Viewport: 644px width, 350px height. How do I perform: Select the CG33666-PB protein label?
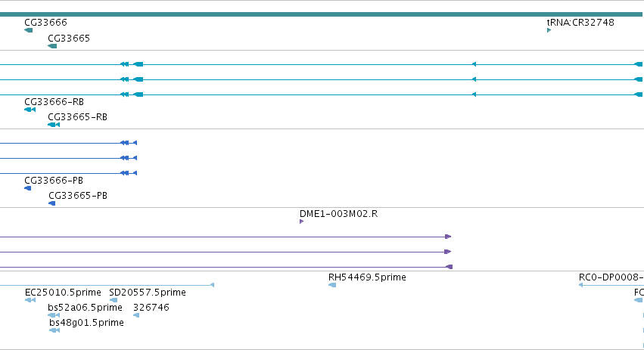(x=54, y=181)
